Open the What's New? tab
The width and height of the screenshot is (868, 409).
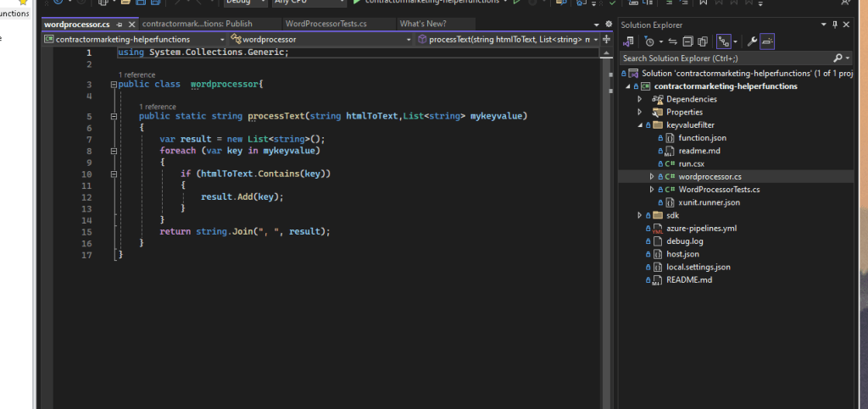tap(423, 24)
